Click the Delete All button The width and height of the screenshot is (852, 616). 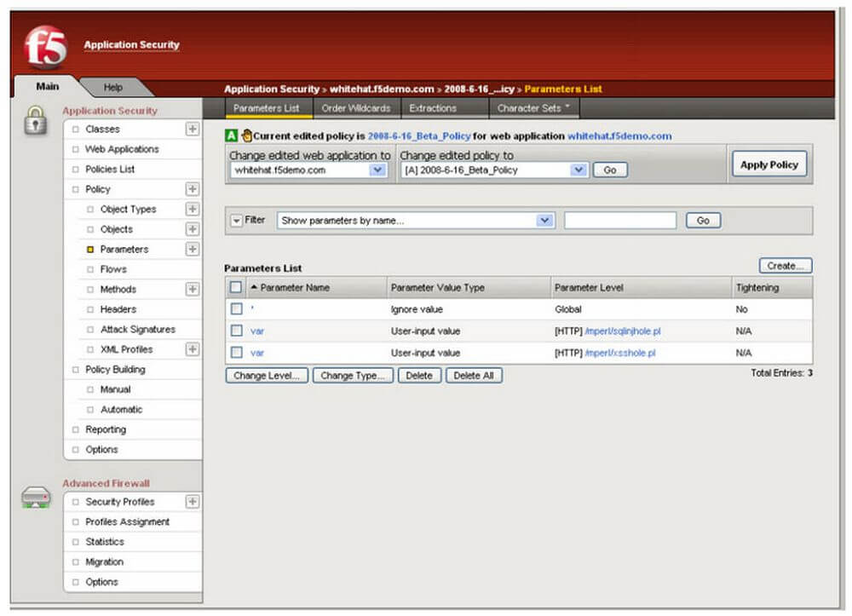tap(474, 376)
